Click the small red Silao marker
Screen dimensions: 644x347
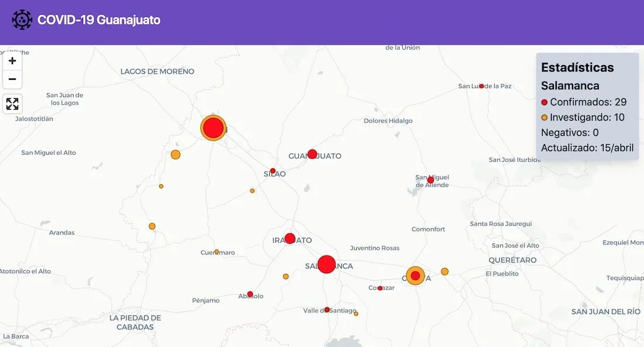click(273, 171)
